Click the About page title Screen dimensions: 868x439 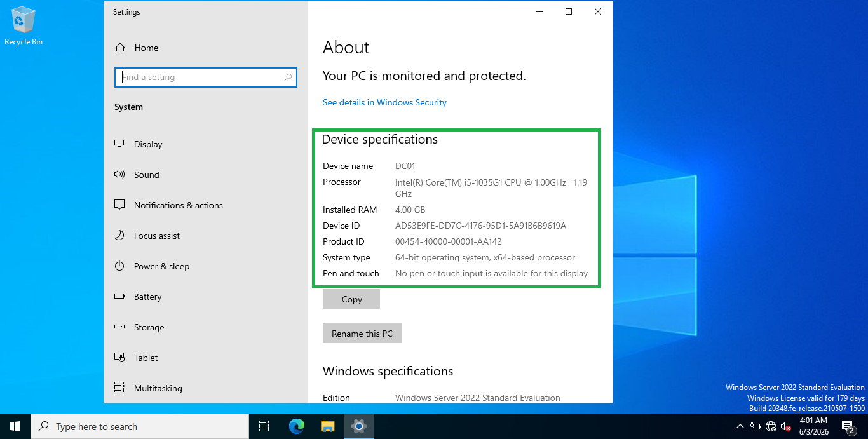point(346,48)
